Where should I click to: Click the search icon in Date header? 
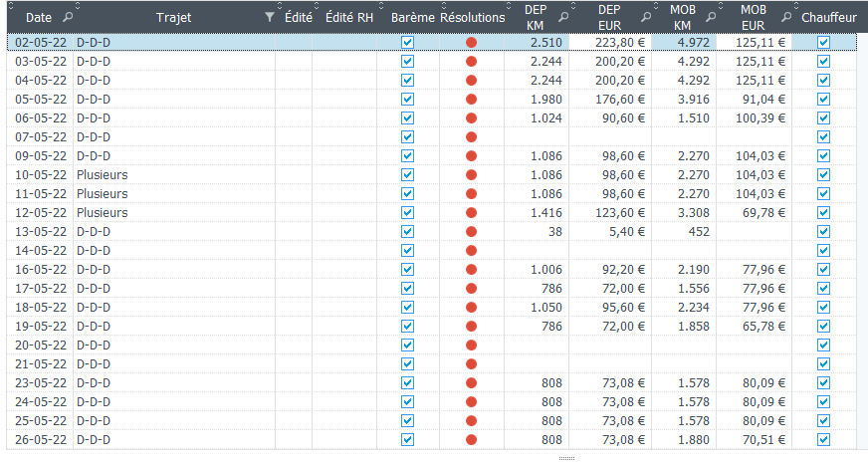(67, 18)
